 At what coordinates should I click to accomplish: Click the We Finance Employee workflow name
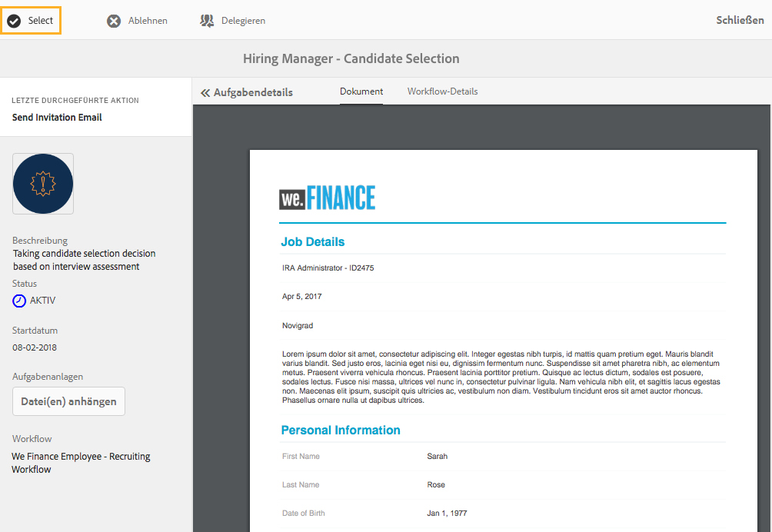81,463
